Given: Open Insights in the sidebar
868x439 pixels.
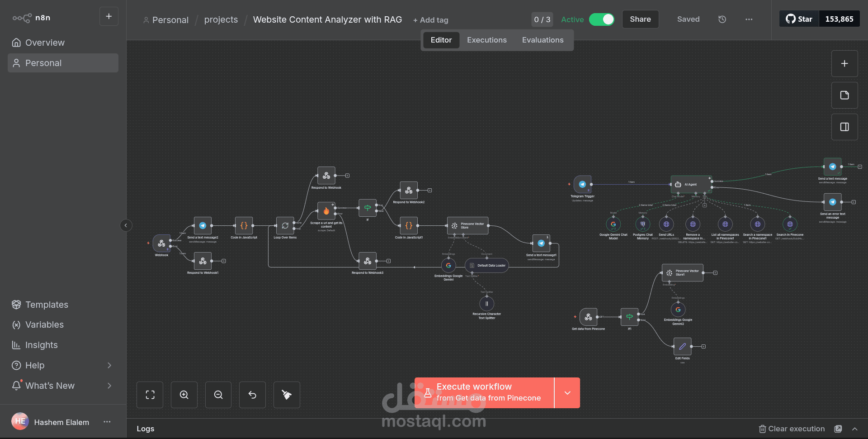Looking at the screenshot, I should pos(63,345).
